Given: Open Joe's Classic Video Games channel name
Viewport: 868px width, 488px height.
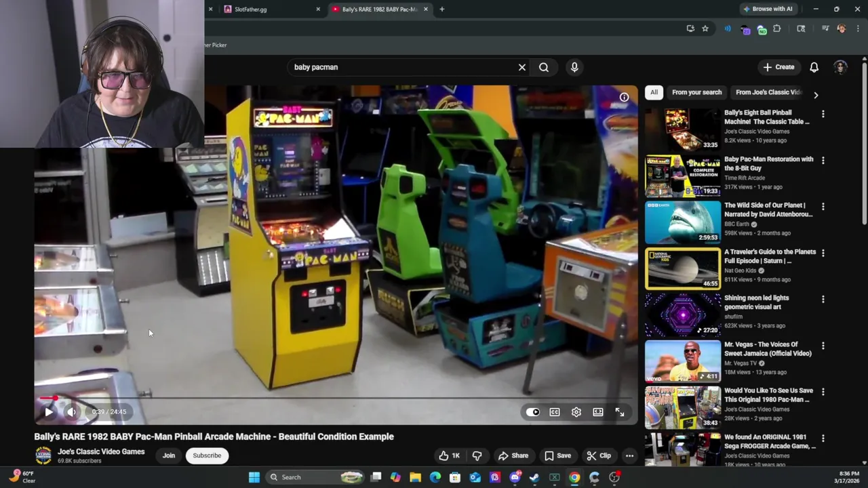Looking at the screenshot, I should [101, 451].
